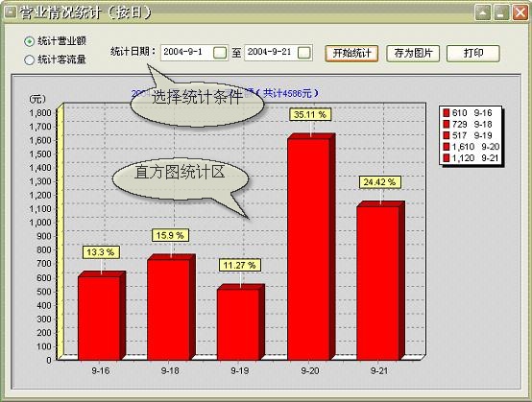Open the end date 2004-9-21 picker dropdown

tap(304, 53)
